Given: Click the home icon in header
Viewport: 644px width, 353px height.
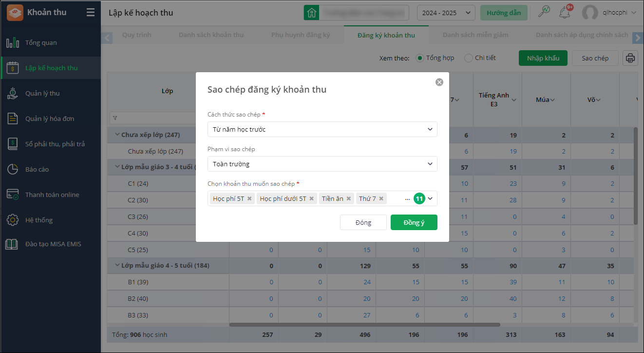Looking at the screenshot, I should pyautogui.click(x=311, y=13).
